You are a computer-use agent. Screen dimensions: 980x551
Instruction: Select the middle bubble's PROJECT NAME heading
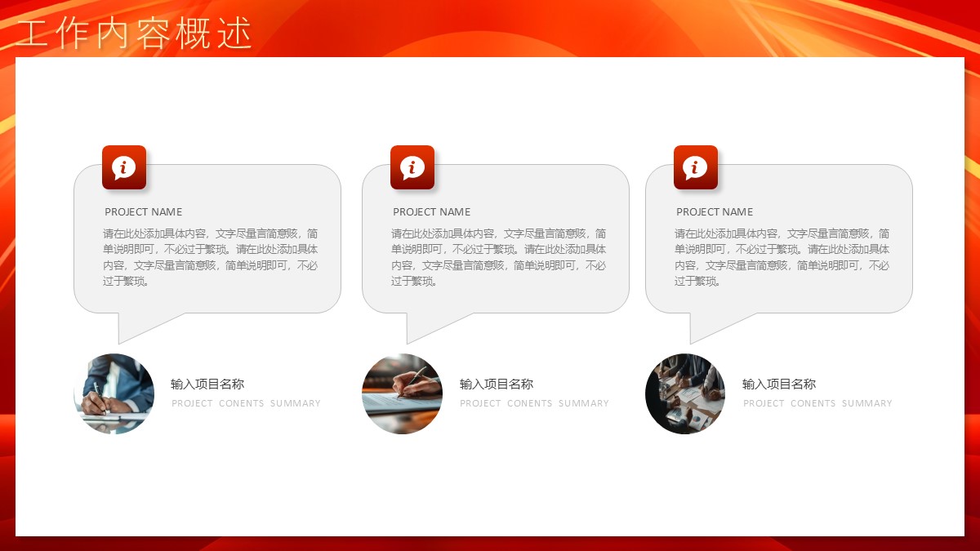point(432,211)
